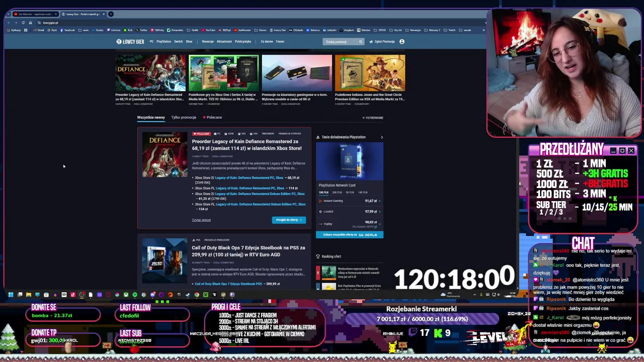Image resolution: width=644 pixels, height=362 pixels.
Task: Select the 200 PLN card value
Action: click(x=337, y=193)
